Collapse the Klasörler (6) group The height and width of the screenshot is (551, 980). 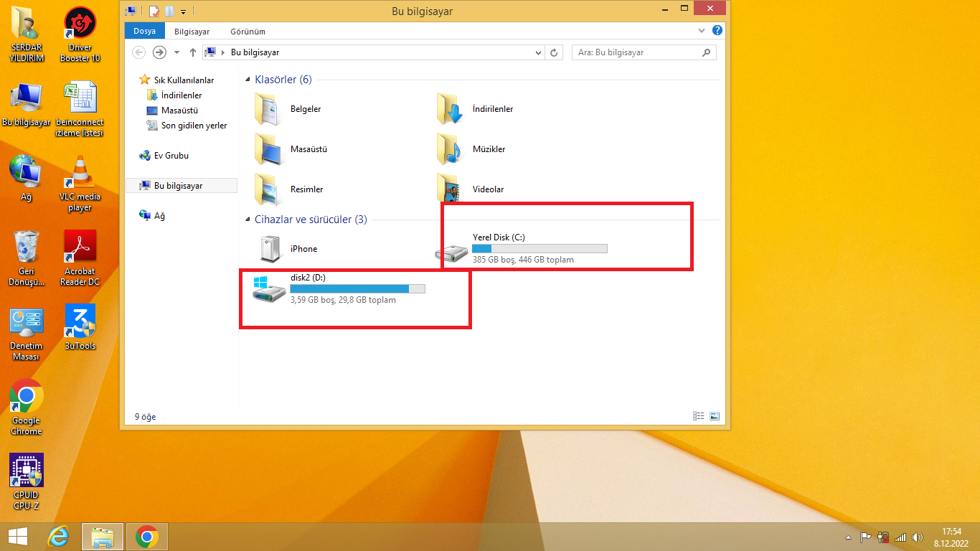[x=248, y=80]
